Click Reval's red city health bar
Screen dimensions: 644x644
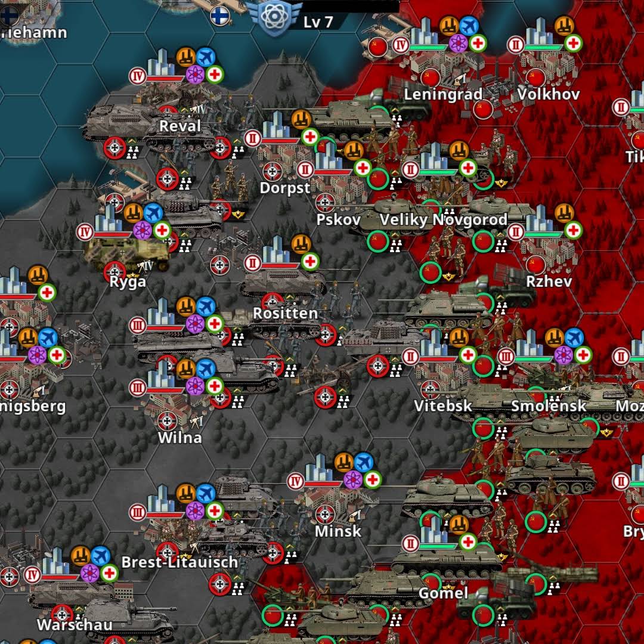click(165, 79)
